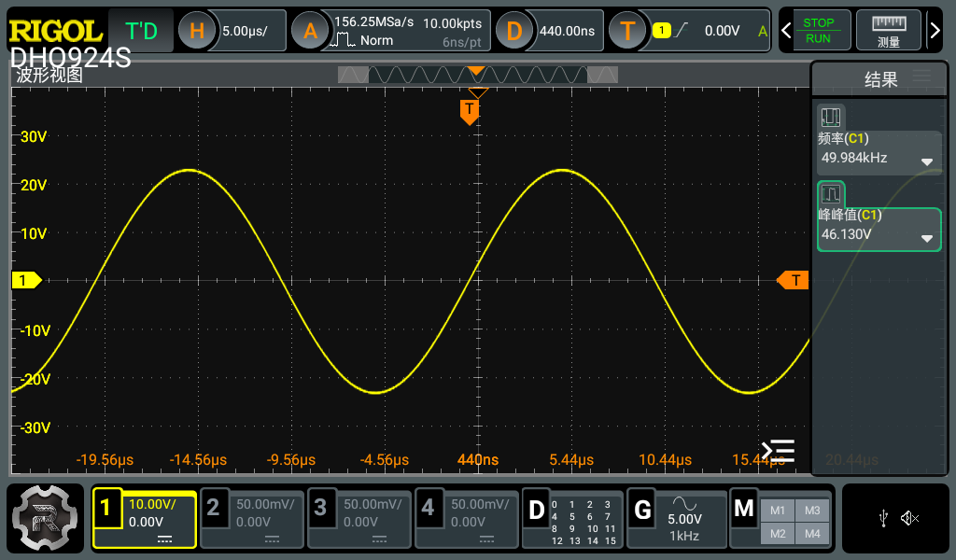956x560 pixels.
Task: Show previous toolbar items with left arrow
Action: click(x=786, y=31)
